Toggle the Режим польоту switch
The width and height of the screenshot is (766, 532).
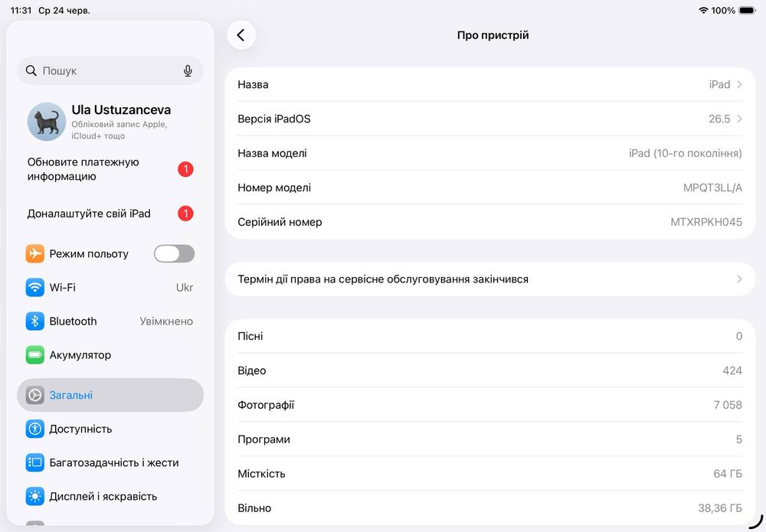pyautogui.click(x=175, y=254)
